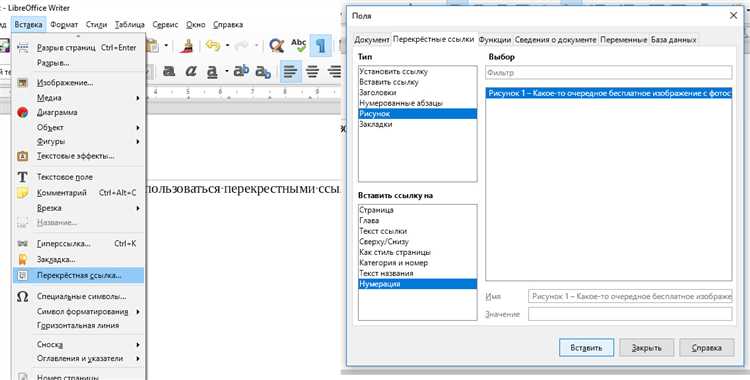Click the Вставить button

tap(586, 348)
